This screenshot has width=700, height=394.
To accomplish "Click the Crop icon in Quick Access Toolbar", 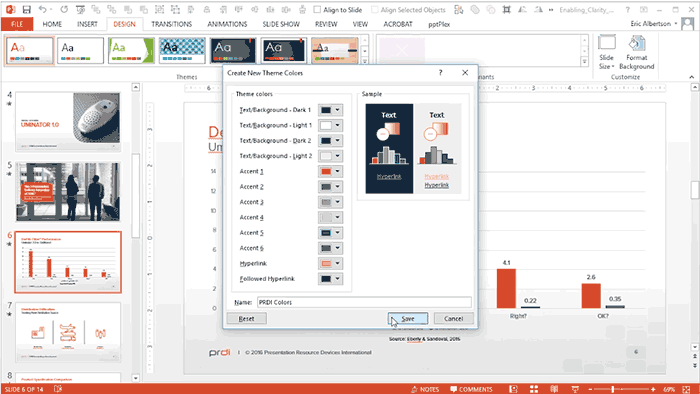I will click(506, 9).
